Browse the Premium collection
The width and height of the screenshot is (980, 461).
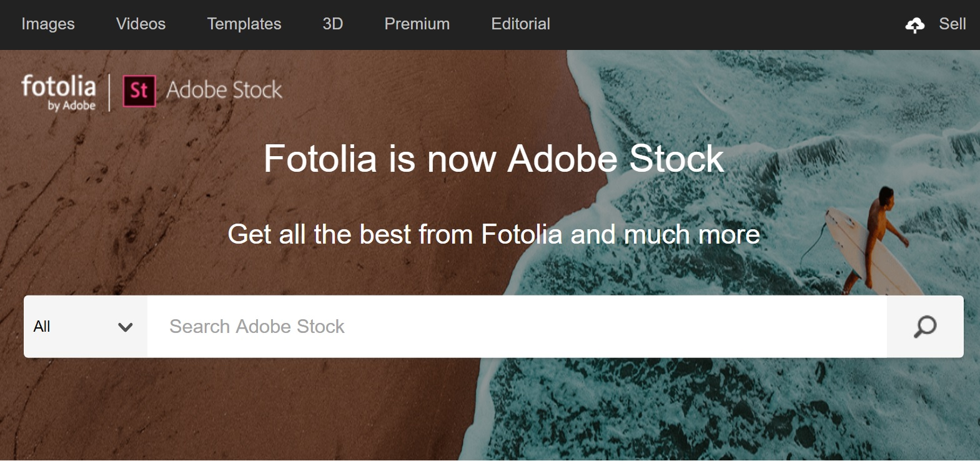pyautogui.click(x=417, y=24)
